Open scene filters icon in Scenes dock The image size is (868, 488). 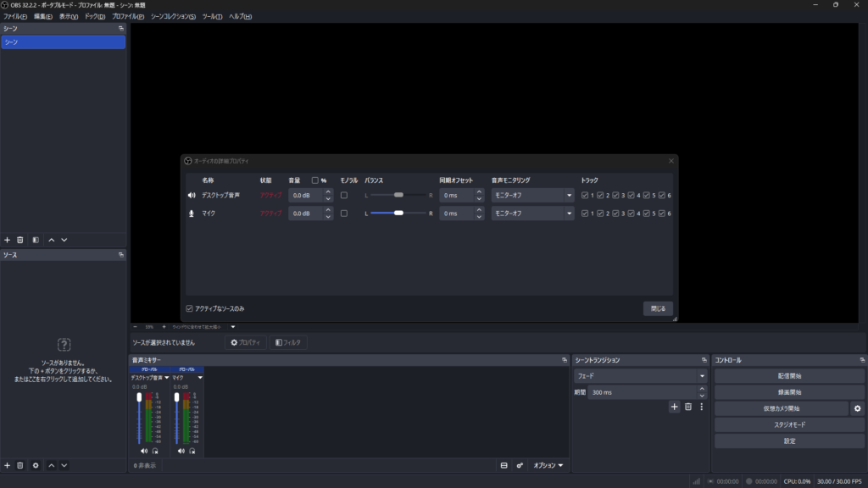pyautogui.click(x=36, y=240)
